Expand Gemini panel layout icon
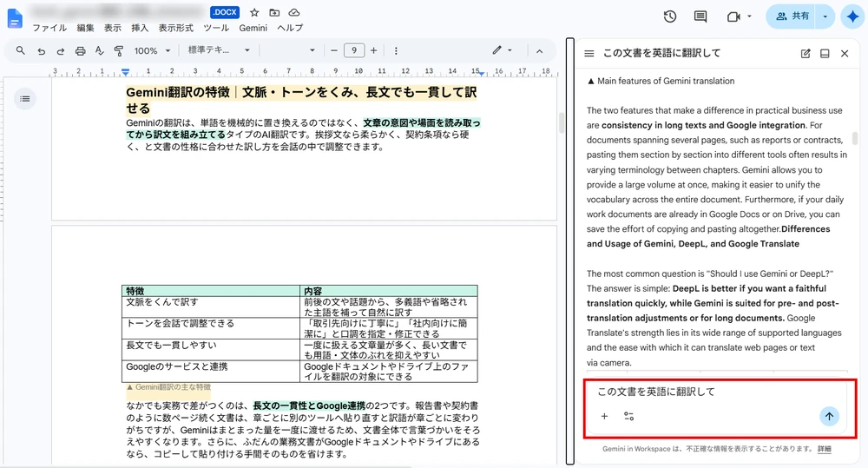This screenshot has height=468, width=868. pos(825,53)
